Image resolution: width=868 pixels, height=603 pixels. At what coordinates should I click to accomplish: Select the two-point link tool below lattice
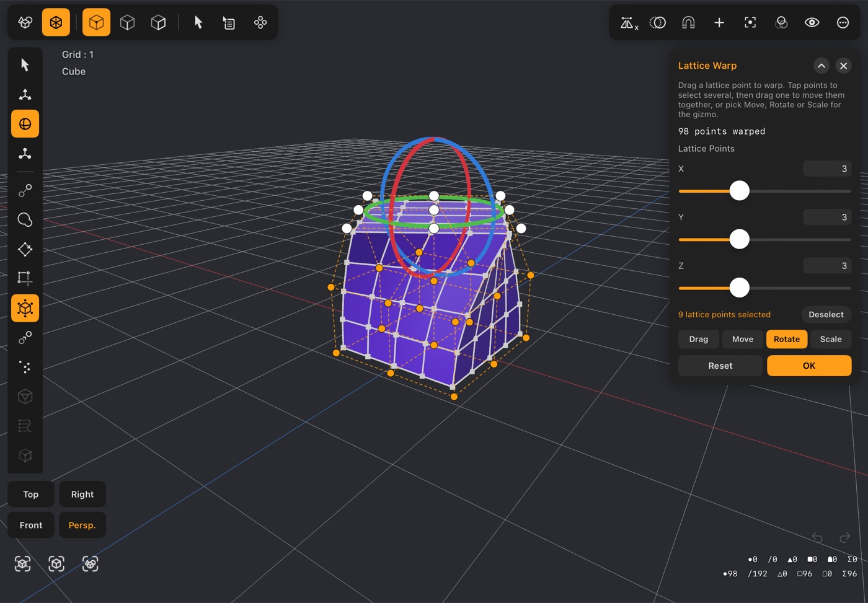click(25, 338)
